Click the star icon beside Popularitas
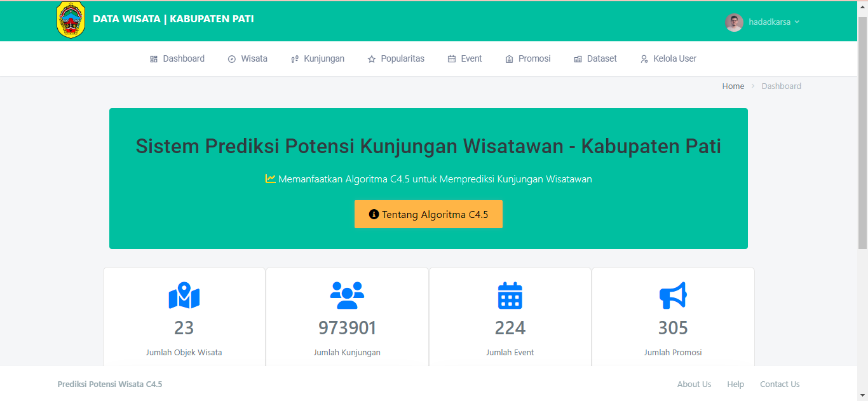The image size is (868, 401). 372,59
